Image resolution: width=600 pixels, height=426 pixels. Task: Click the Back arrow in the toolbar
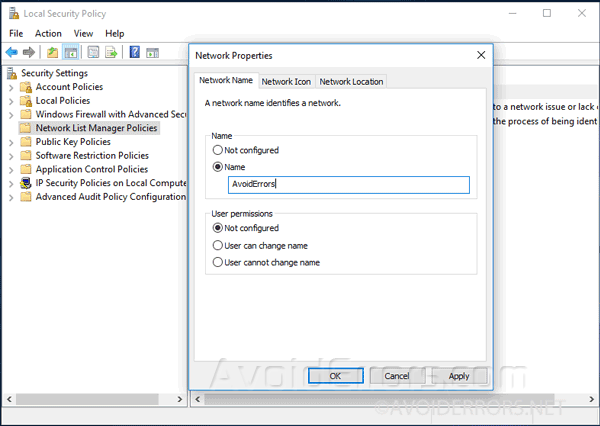12,52
